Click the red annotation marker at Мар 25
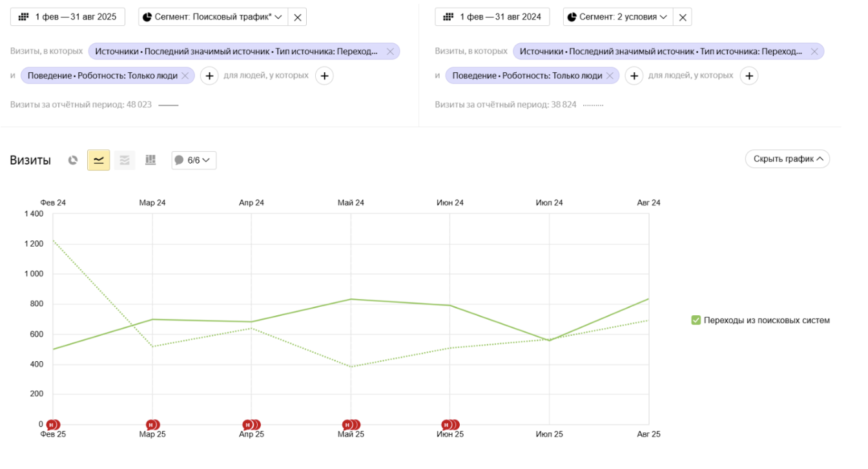 (152, 424)
